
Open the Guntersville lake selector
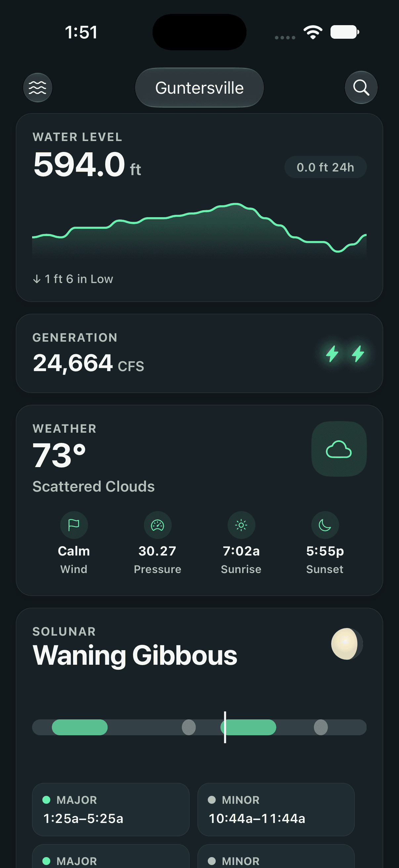click(199, 88)
